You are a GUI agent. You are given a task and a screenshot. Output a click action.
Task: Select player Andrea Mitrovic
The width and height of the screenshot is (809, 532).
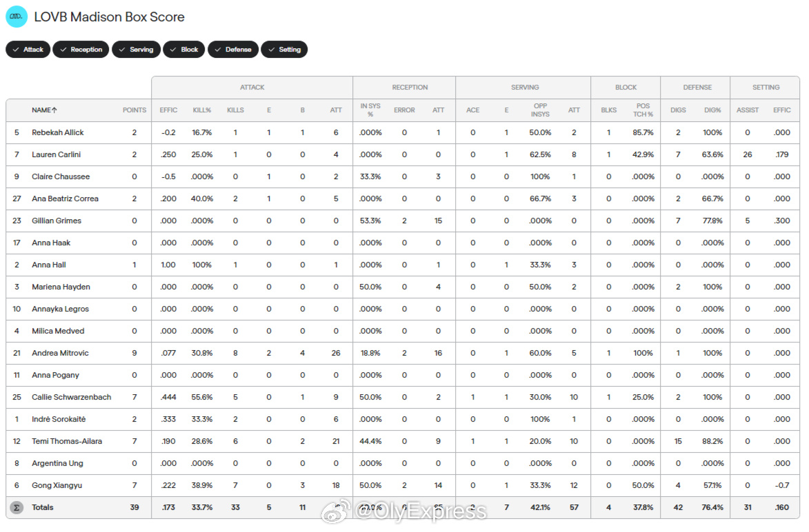pos(61,353)
